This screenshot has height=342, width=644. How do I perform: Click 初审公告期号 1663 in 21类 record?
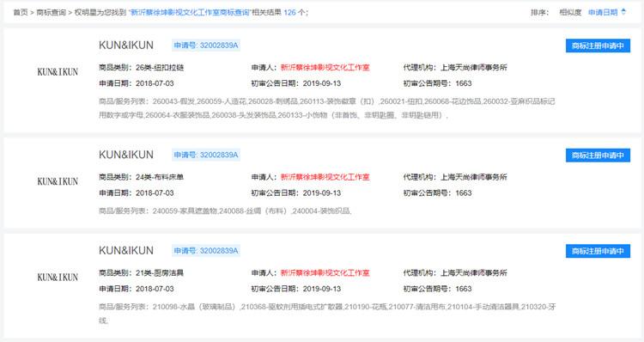(x=437, y=289)
